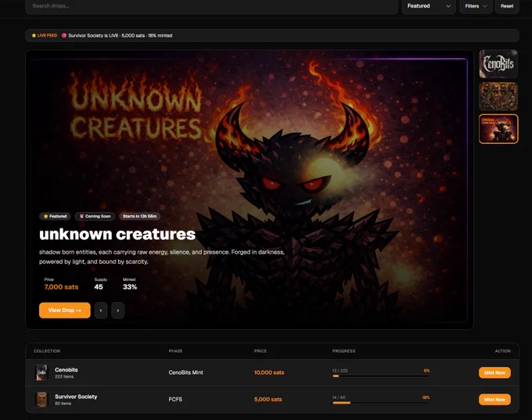Click the 5,000 sats price cell
Viewport: 532px width, 420px height.
[x=268, y=400]
